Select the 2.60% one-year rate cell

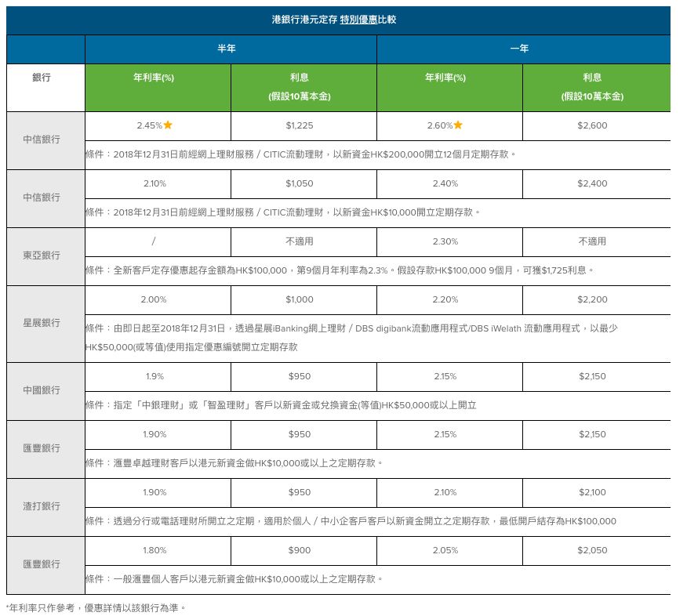449,126
